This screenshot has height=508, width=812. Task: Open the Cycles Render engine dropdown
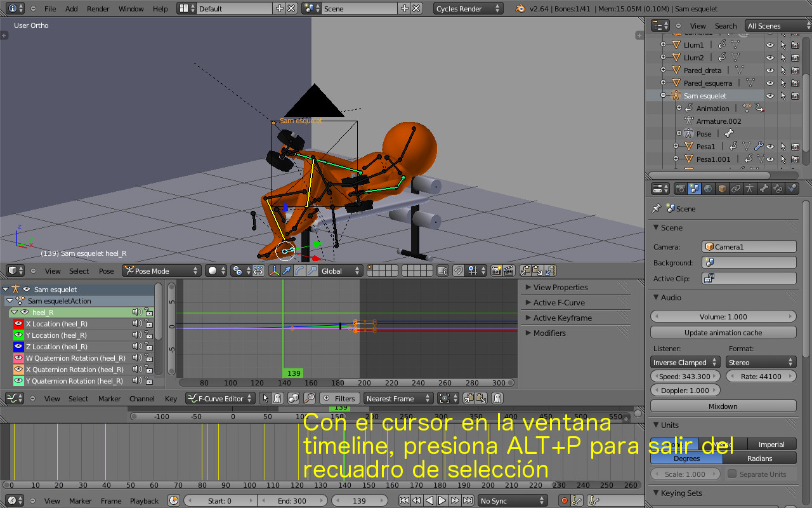(x=468, y=9)
